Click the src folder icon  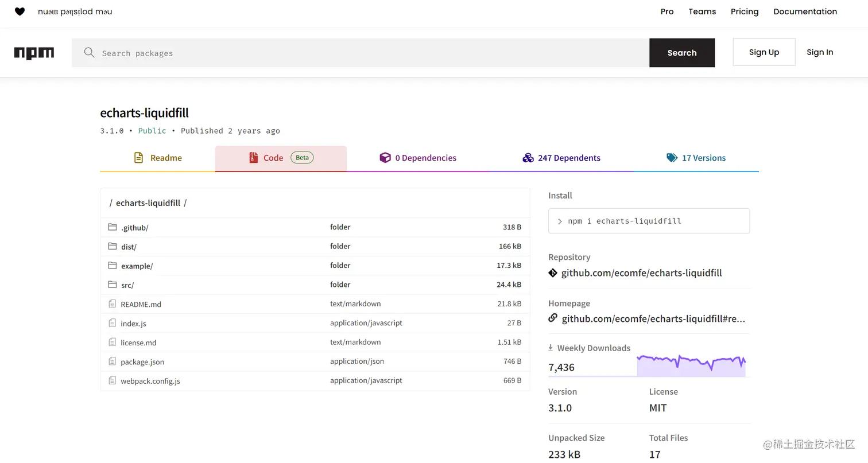click(113, 285)
